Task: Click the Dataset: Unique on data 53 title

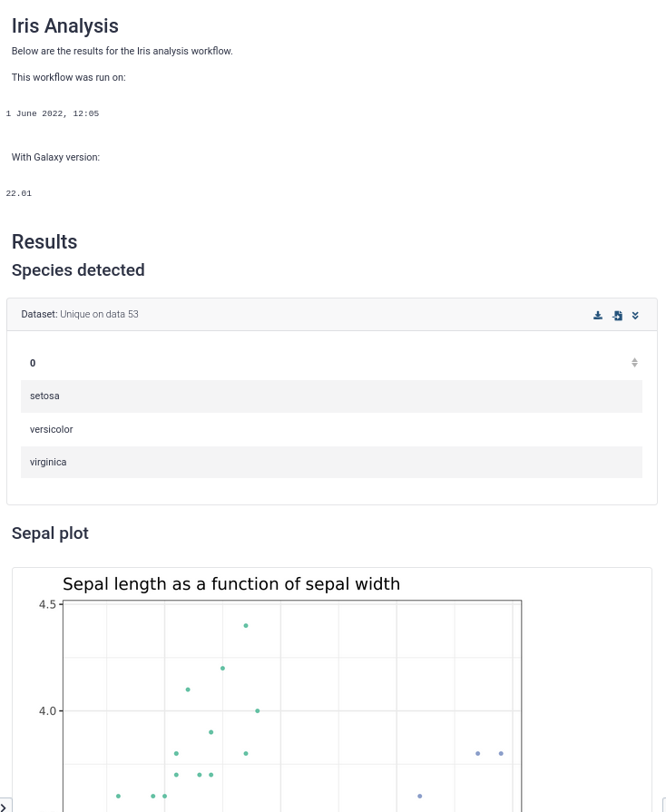Action: [80, 314]
